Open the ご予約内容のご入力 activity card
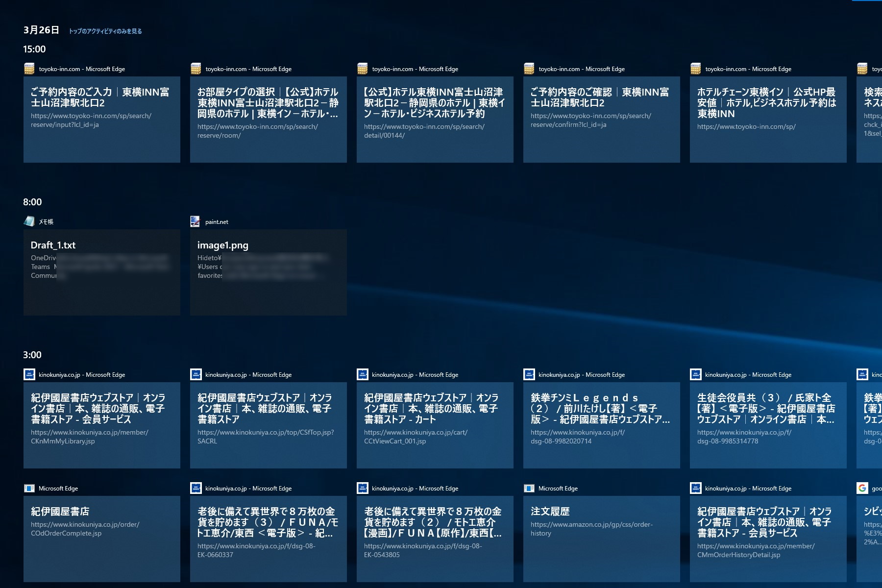The image size is (882, 588). pyautogui.click(x=102, y=120)
